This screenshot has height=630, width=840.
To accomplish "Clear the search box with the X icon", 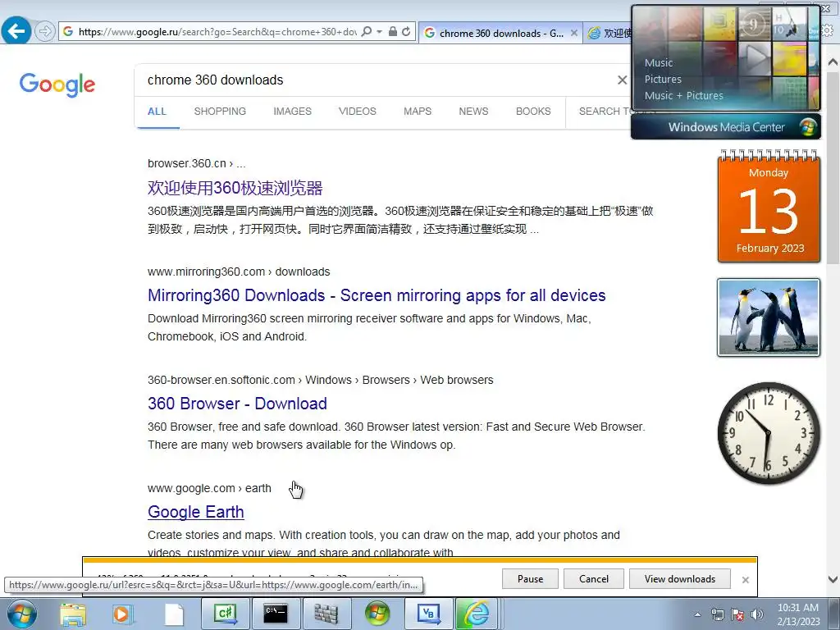I will (622, 80).
